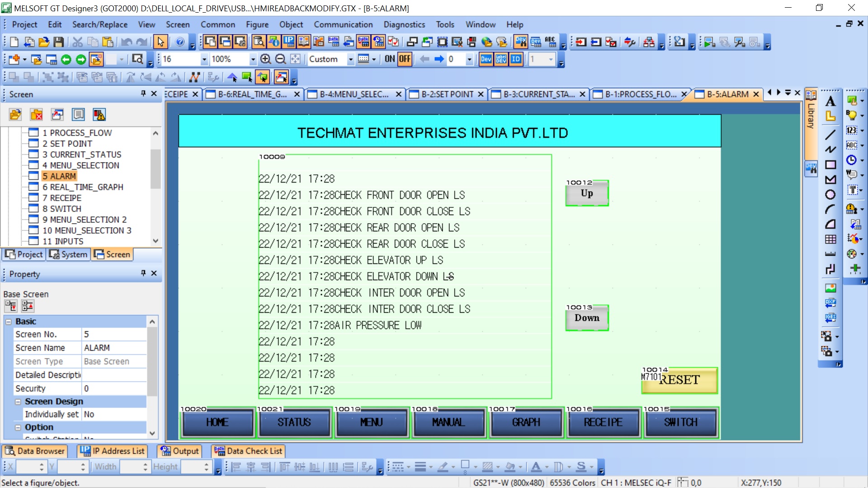This screenshot has height=488, width=868.
Task: Select 6 REAL_TIME_GRAPH in screen tree
Action: pyautogui.click(x=82, y=187)
